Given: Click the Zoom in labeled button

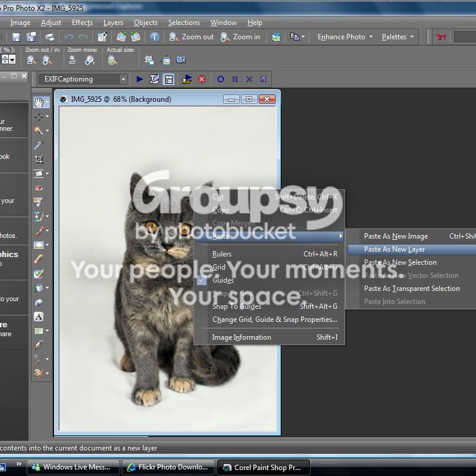Looking at the screenshot, I should 240,37.
